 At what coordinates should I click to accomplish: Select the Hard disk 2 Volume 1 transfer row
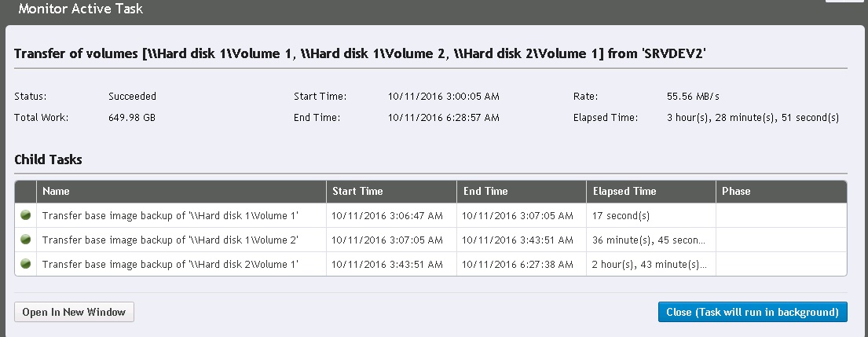coord(430,264)
